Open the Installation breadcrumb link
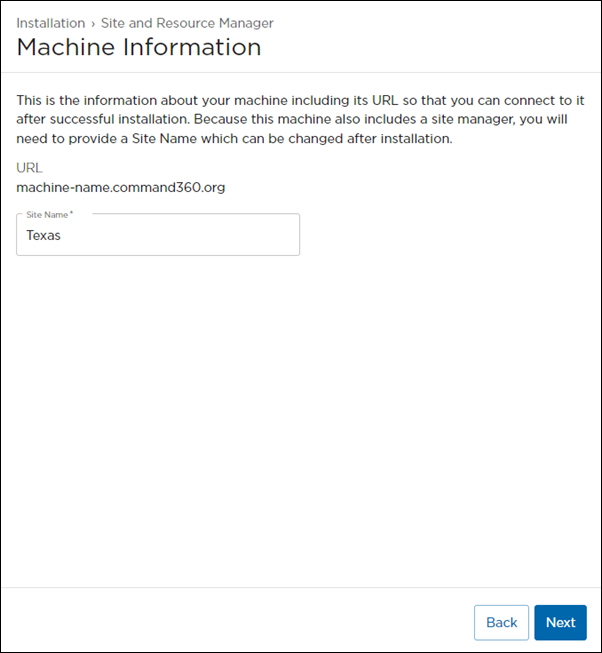Viewport: 602px width, 653px height. click(x=50, y=23)
